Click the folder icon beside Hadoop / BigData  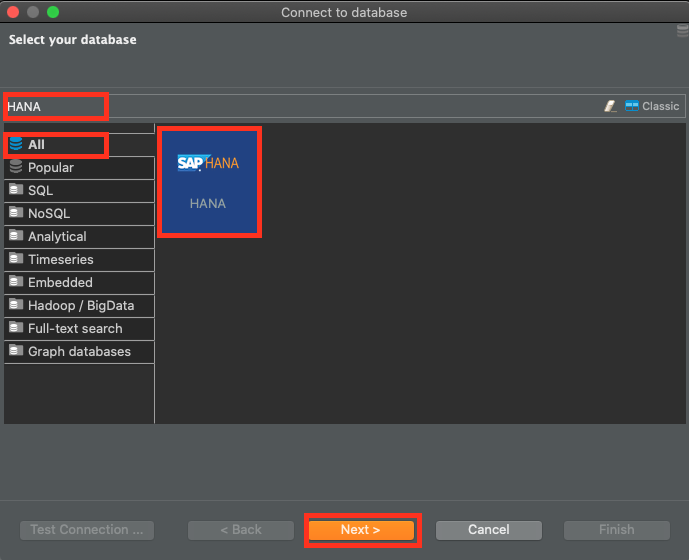point(16,304)
